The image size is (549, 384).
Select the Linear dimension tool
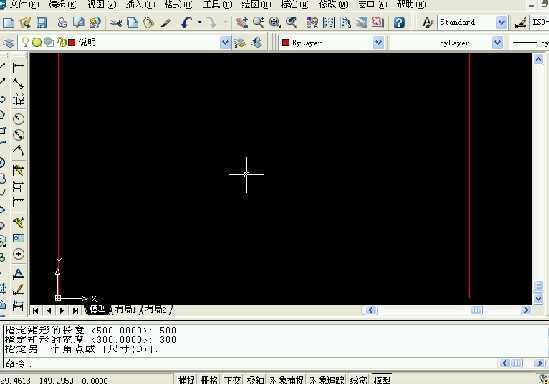click(x=18, y=68)
